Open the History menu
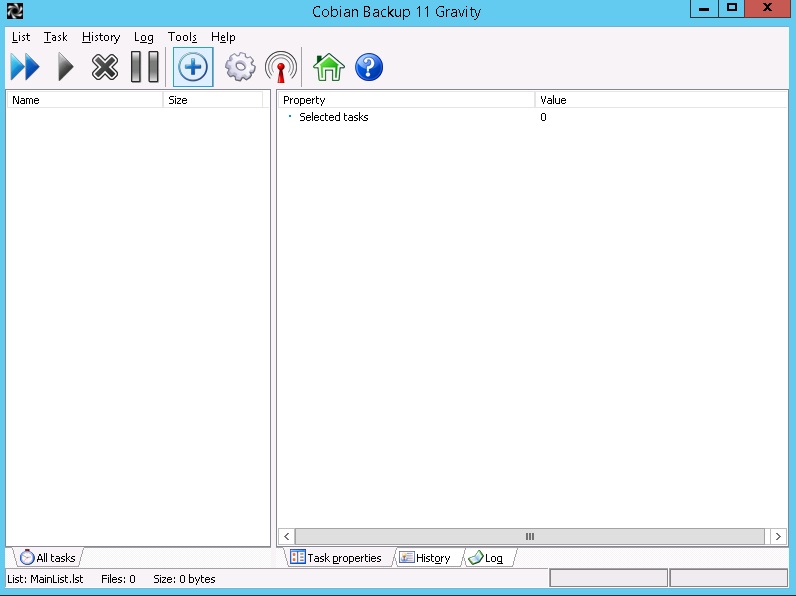 (x=101, y=37)
